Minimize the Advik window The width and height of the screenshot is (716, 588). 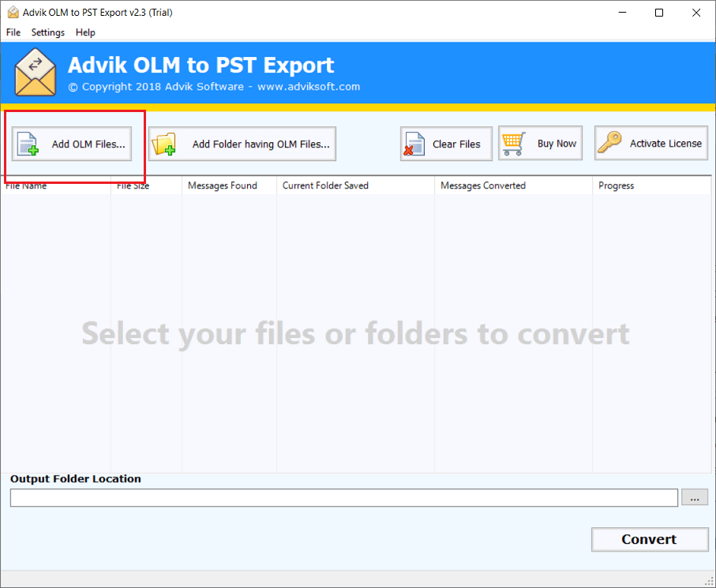pos(622,13)
